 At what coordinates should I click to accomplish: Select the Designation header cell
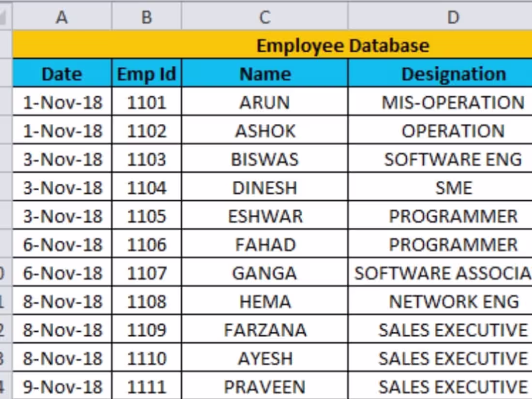tap(453, 74)
